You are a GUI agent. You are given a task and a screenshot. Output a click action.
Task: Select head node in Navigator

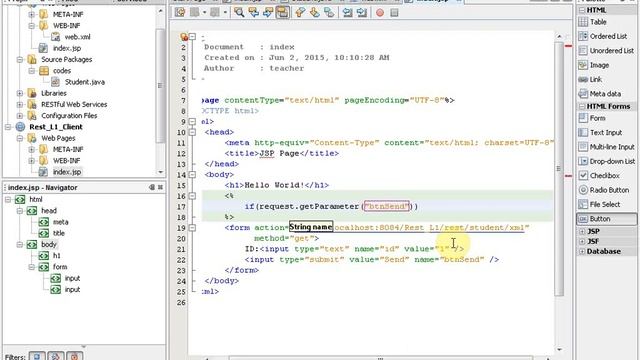click(x=49, y=211)
